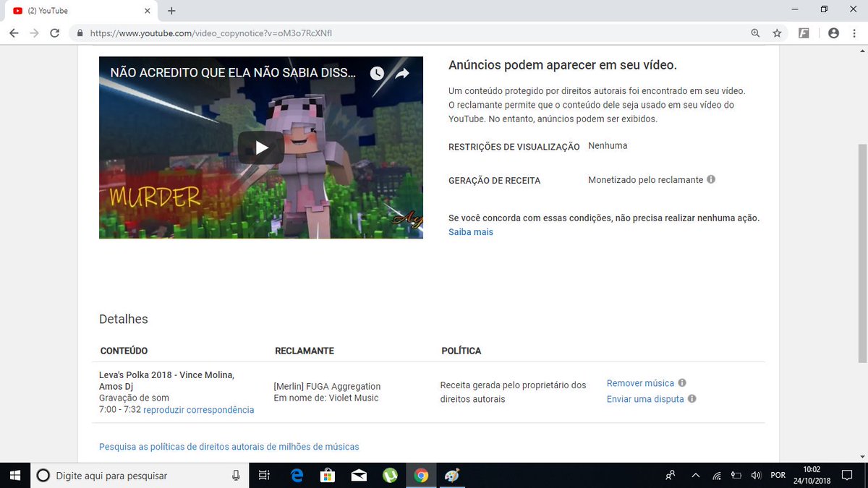Click reproduzir correspondência link
Image resolution: width=868 pixels, height=488 pixels.
coord(199,410)
